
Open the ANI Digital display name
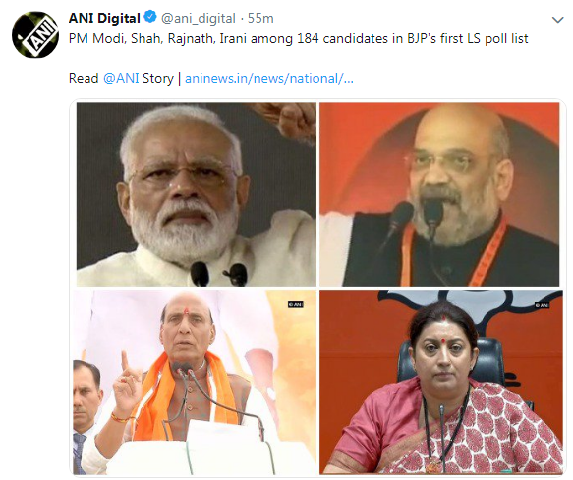tap(105, 18)
